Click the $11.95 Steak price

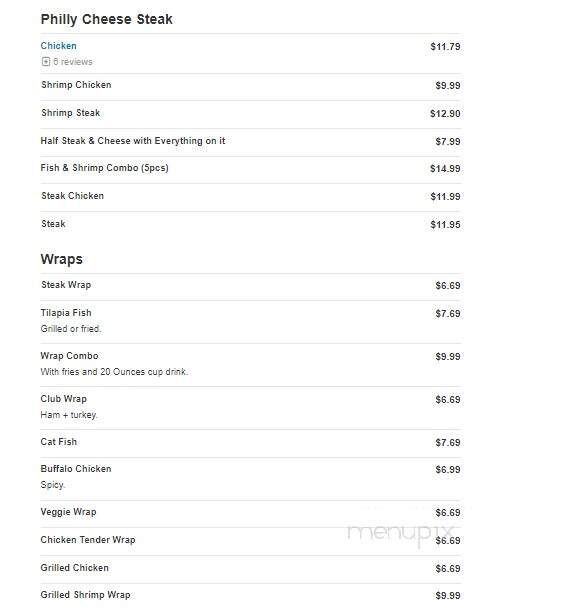(x=445, y=225)
